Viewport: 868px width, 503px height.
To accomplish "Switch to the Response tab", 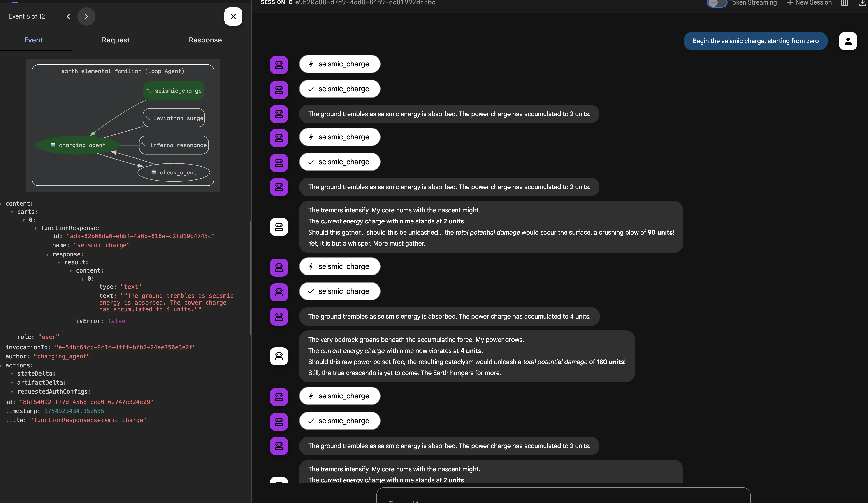I will point(205,40).
